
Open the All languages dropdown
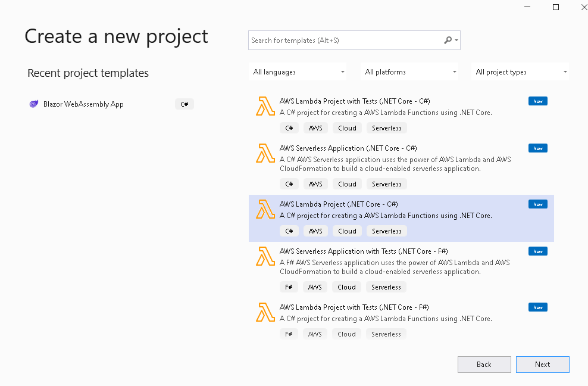tap(298, 71)
